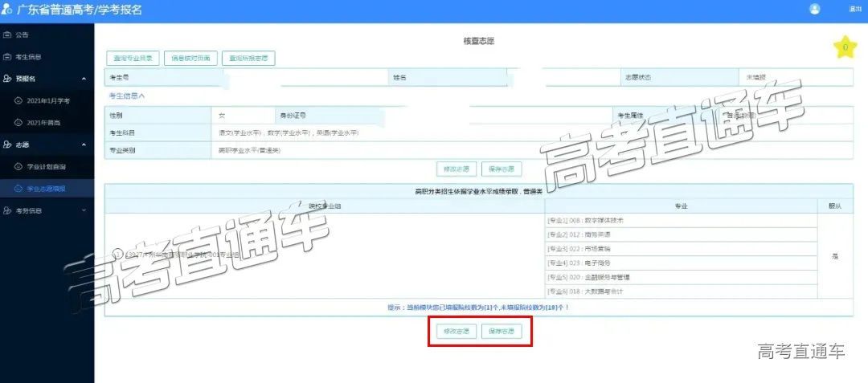The height and width of the screenshot is (383, 868).
Task: Collapse the 志愿 sidebar group chevron
Action: (x=84, y=145)
